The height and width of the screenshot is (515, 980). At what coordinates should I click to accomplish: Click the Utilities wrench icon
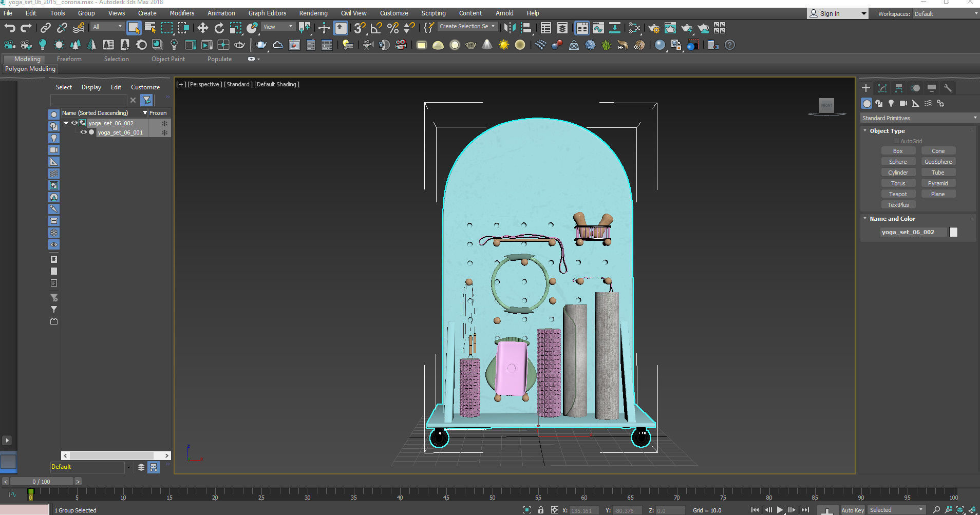tap(948, 88)
